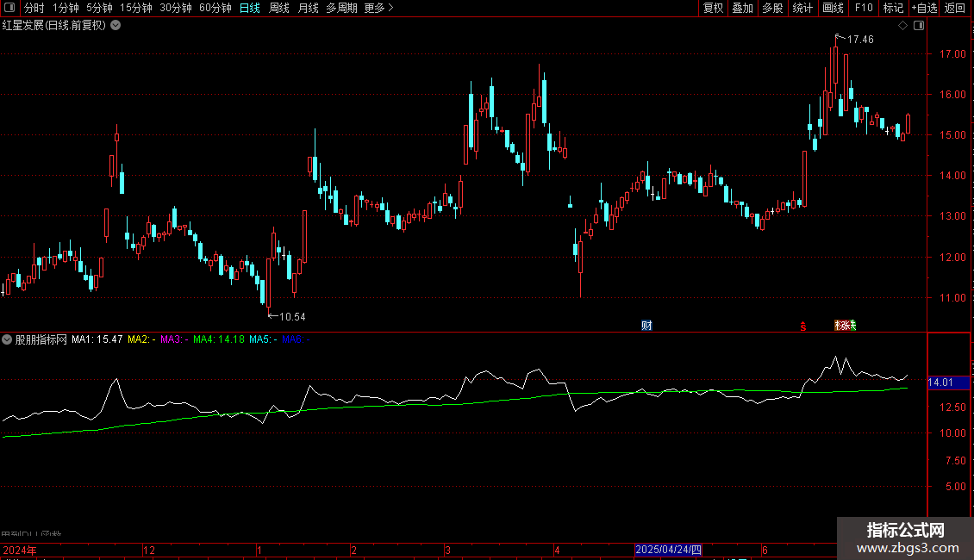Open the 画线 drawing tools
This screenshot has height=560, width=974.
tap(833, 8)
